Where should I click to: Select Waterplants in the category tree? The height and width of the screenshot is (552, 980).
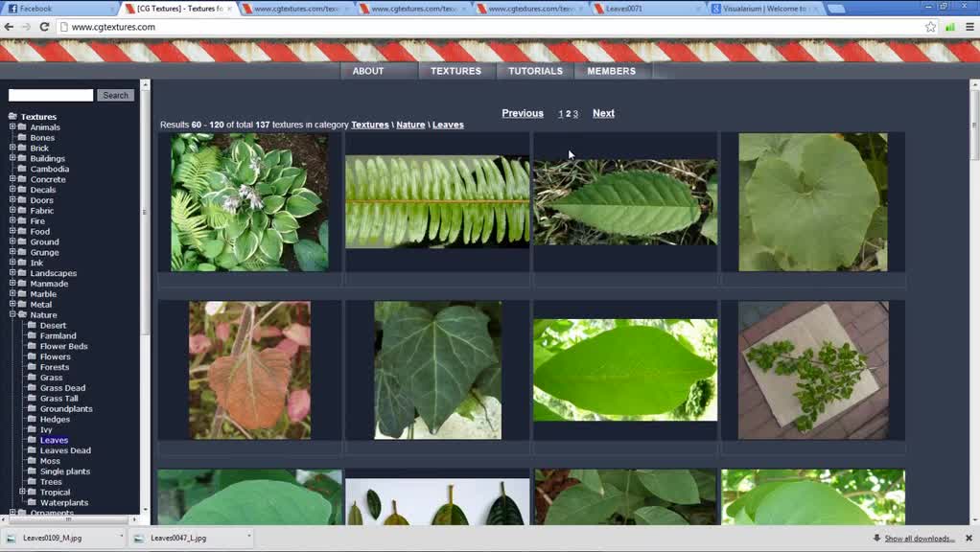[x=64, y=503]
